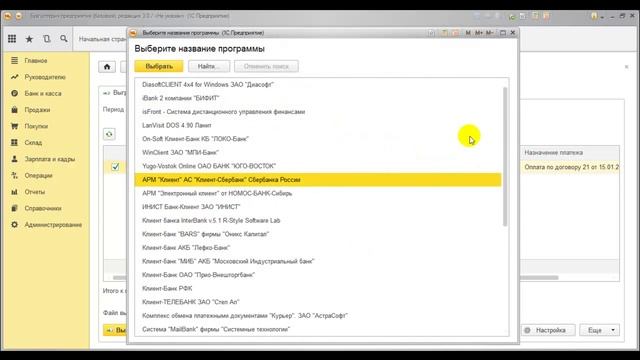Click the Склад section icon in sidebar
This screenshot has width=640, height=360.
[15, 142]
